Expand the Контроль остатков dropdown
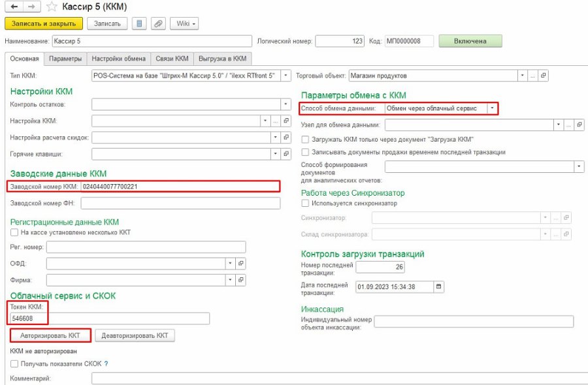 tap(286, 104)
